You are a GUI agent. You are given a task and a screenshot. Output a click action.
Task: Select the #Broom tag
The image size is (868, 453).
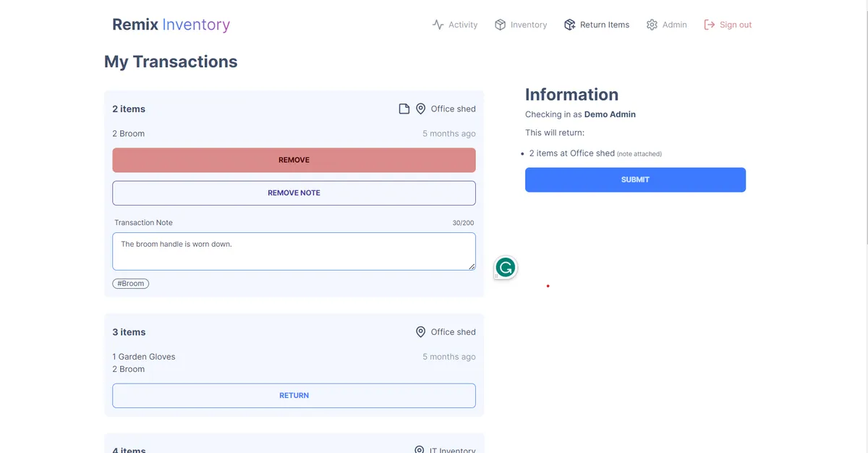tap(131, 284)
